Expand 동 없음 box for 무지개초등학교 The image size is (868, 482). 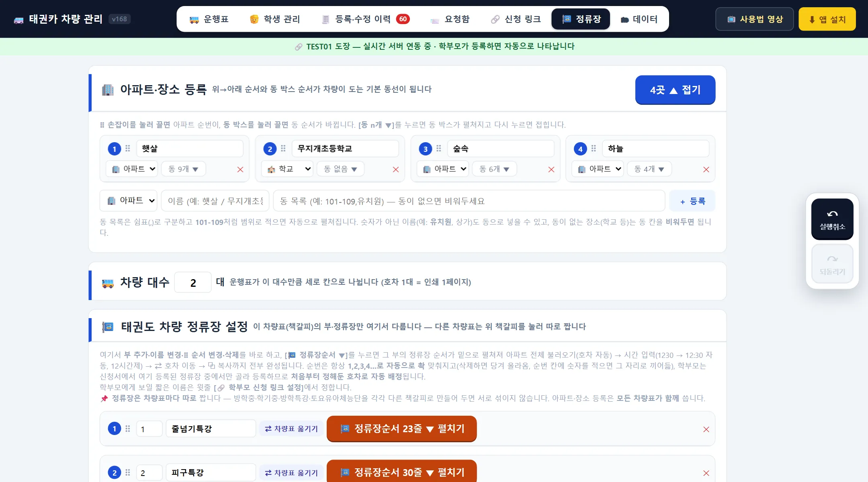(341, 169)
